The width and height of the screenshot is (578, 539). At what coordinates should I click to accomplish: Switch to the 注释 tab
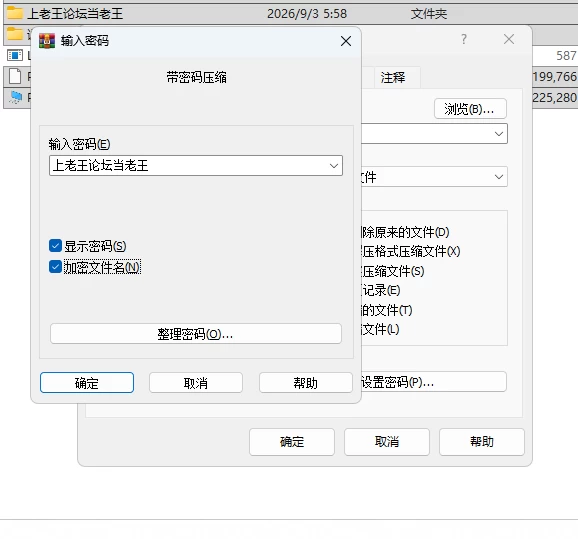tap(393, 77)
